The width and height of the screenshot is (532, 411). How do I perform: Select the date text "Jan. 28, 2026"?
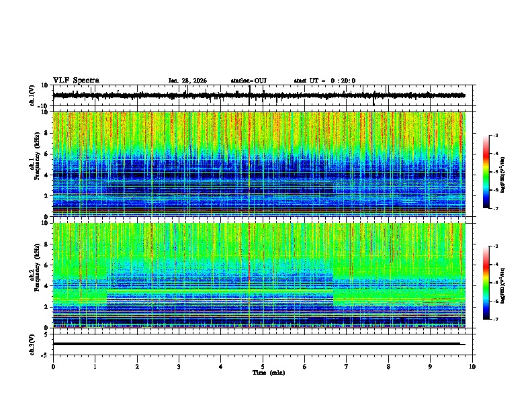pos(187,81)
